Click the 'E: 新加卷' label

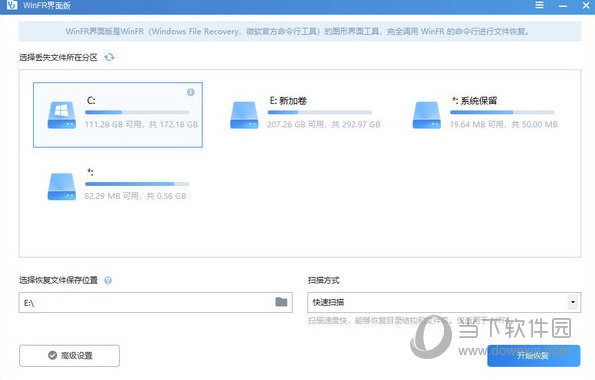(x=288, y=101)
